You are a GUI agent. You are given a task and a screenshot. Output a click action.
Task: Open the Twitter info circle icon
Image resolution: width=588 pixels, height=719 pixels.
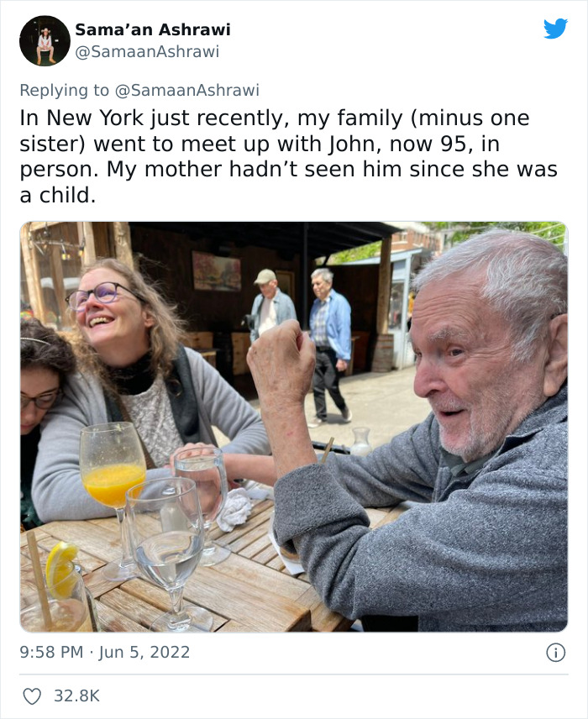click(x=554, y=652)
